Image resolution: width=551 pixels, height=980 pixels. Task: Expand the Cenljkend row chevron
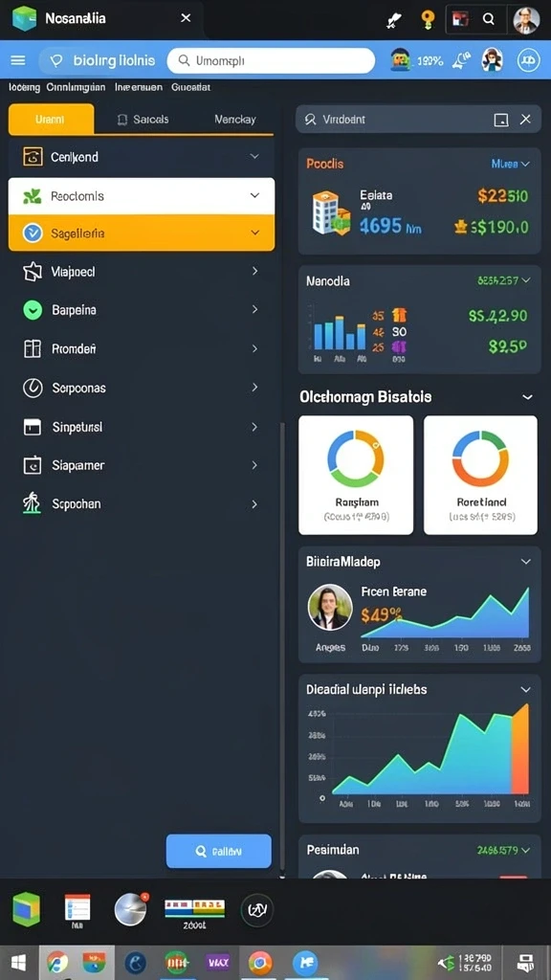tap(254, 156)
